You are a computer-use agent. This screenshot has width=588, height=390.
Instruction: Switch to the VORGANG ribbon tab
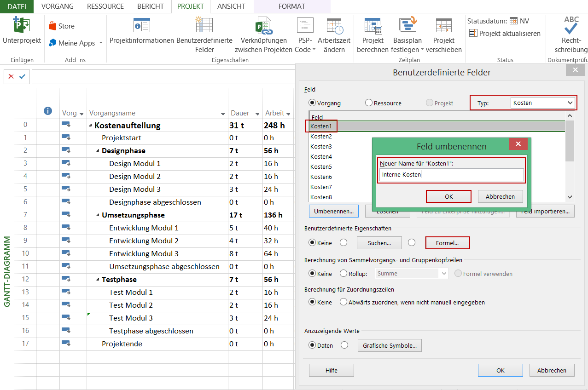(57, 6)
